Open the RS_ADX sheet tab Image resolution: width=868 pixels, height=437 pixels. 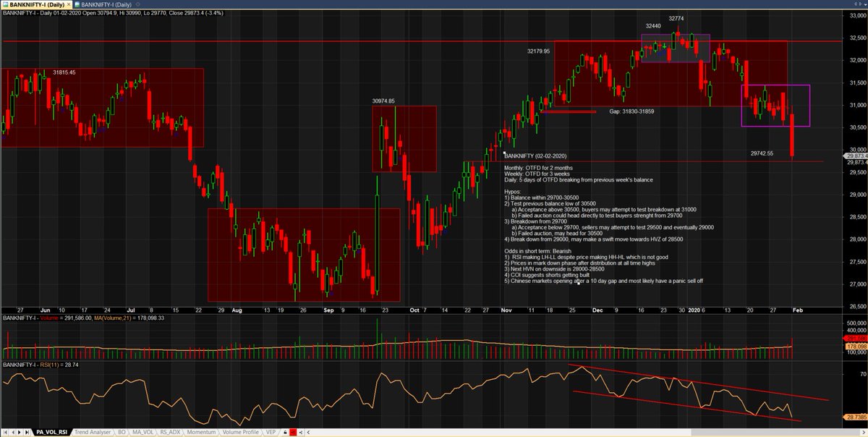(x=170, y=432)
